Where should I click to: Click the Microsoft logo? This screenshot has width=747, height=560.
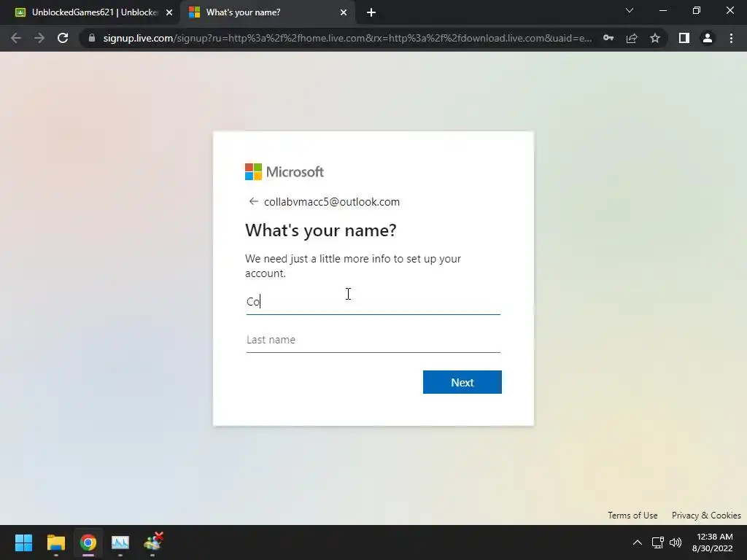[x=285, y=171]
